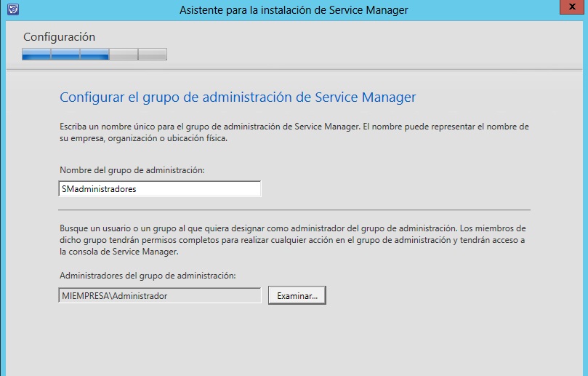Click the third blue progress step segment

94,54
